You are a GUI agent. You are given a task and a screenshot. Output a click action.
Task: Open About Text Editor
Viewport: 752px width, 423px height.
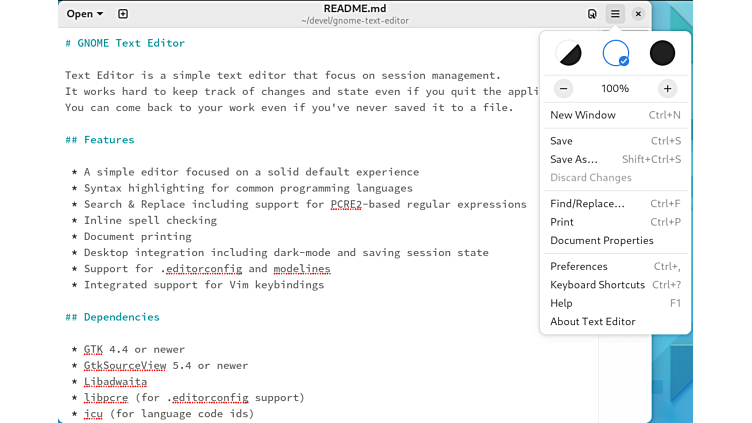593,321
